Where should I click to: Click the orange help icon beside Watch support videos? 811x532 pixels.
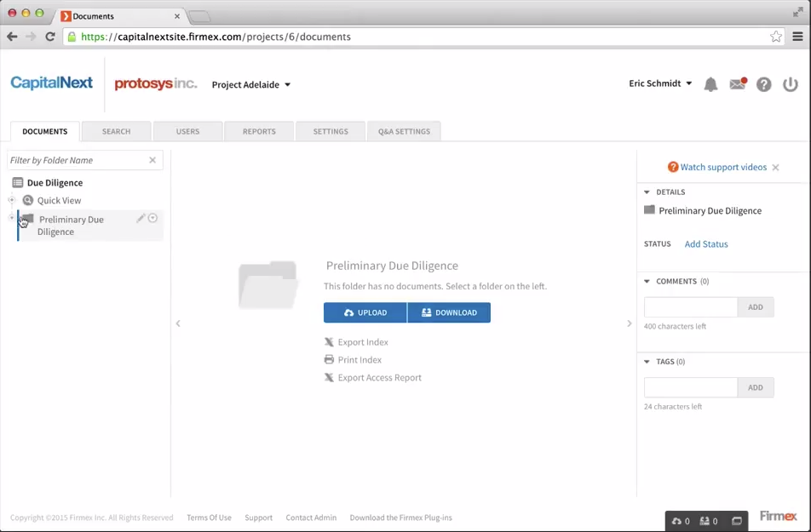(x=673, y=167)
